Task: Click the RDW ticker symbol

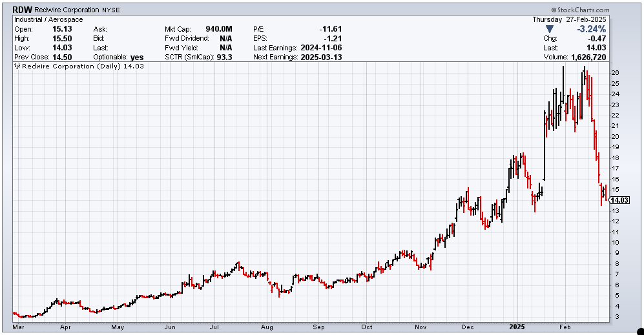Action: tap(23, 10)
